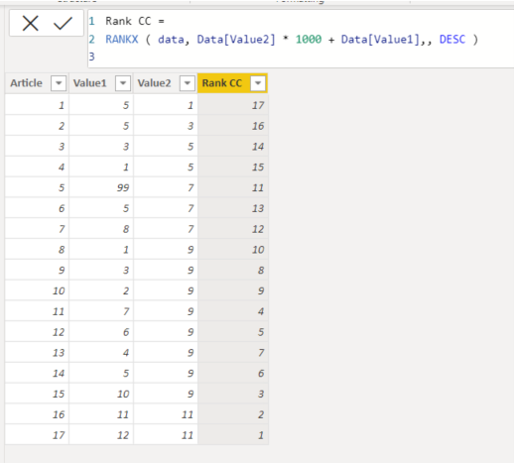Select Rank CC cell in Article 15 row

[x=233, y=394]
